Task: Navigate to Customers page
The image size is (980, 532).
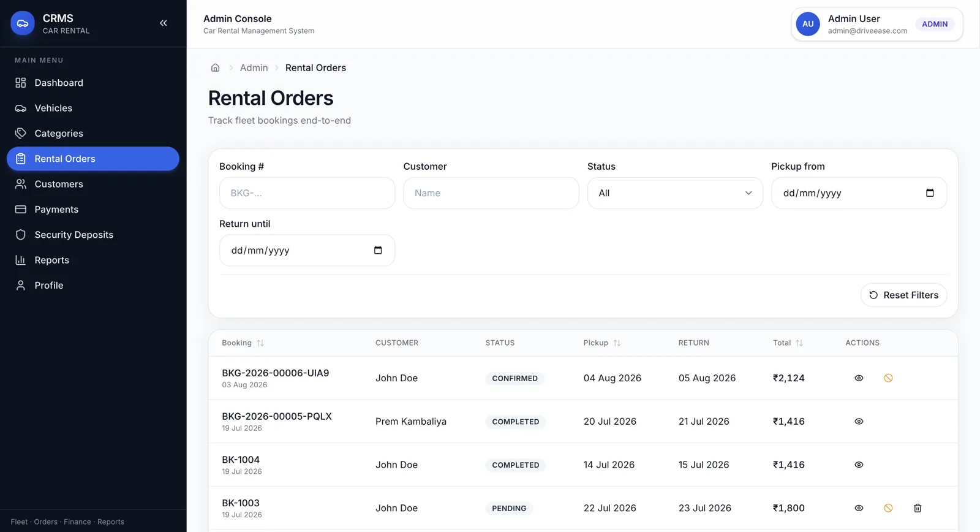Action: [x=93, y=184]
